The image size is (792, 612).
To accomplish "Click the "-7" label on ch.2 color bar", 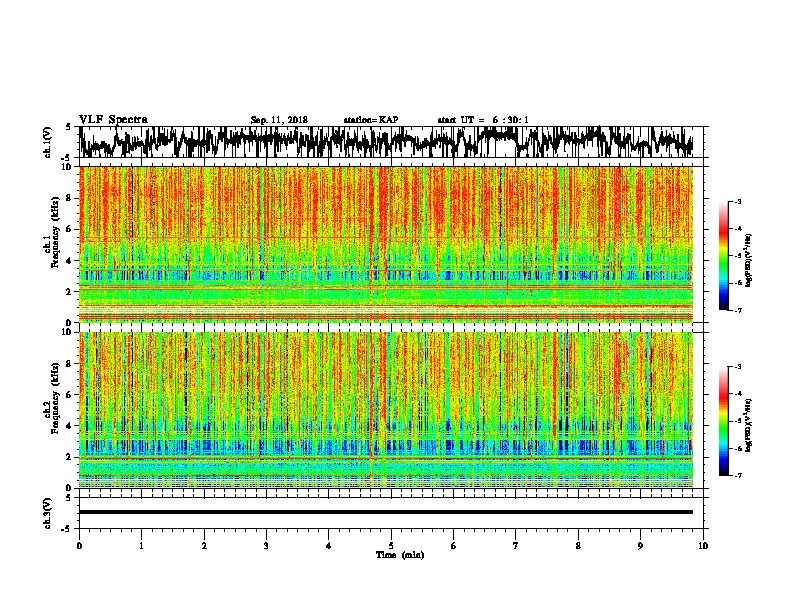I will pyautogui.click(x=738, y=476).
